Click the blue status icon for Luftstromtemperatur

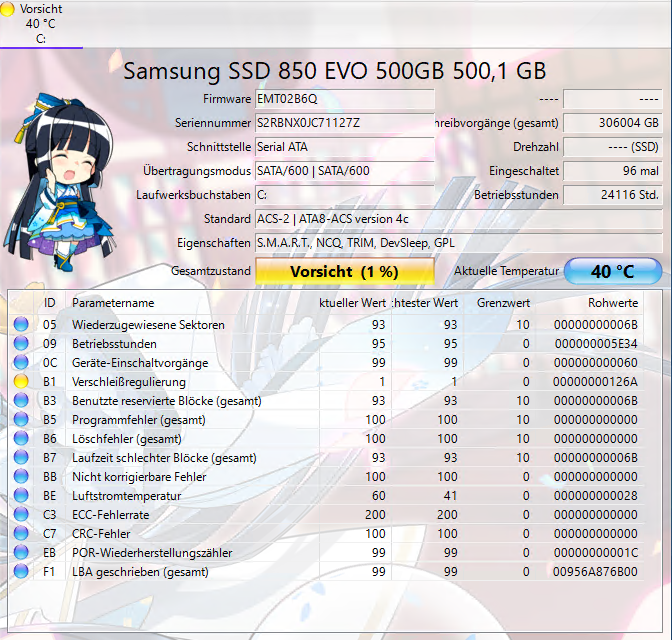point(21,495)
